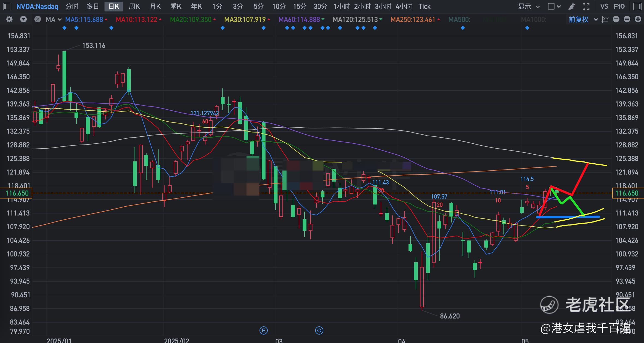This screenshot has height=343, width=644.
Task: Enter fullscreen chart mode
Action: point(586,6)
